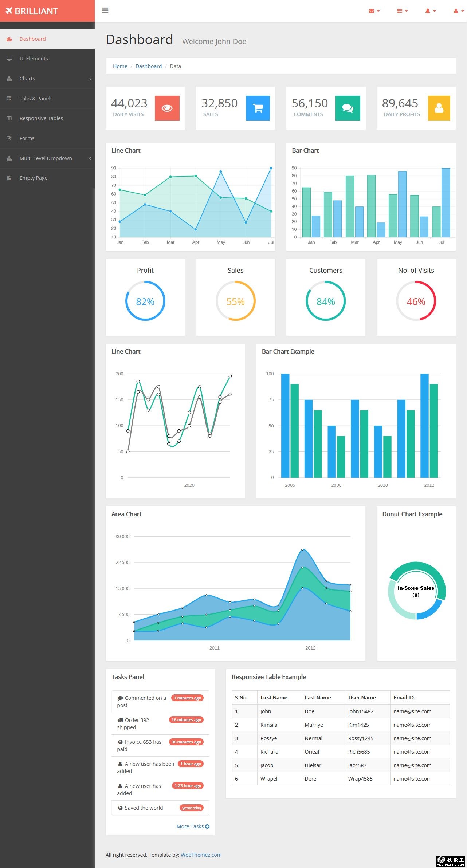
Task: Go to Forms in the sidebar
Action: click(27, 138)
